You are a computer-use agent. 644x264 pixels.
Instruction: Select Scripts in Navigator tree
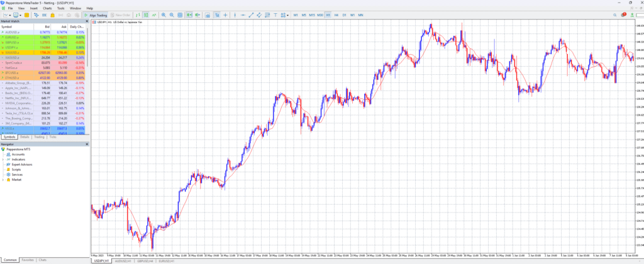pos(16,170)
